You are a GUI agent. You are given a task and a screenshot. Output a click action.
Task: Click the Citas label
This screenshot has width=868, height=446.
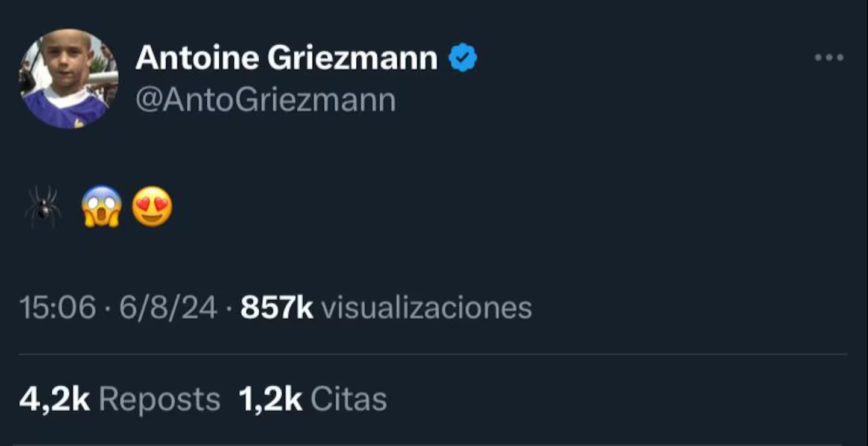[348, 399]
